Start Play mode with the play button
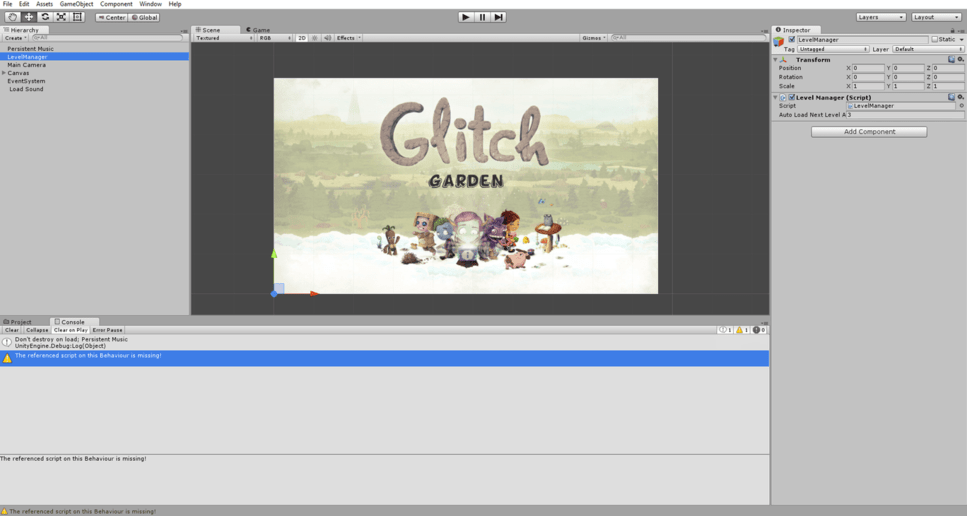Screen dimensions: 967x516 [x=466, y=17]
